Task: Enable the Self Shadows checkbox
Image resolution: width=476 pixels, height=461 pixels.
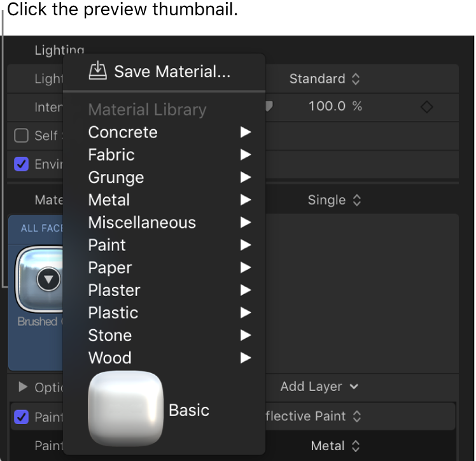Action: pos(22,136)
